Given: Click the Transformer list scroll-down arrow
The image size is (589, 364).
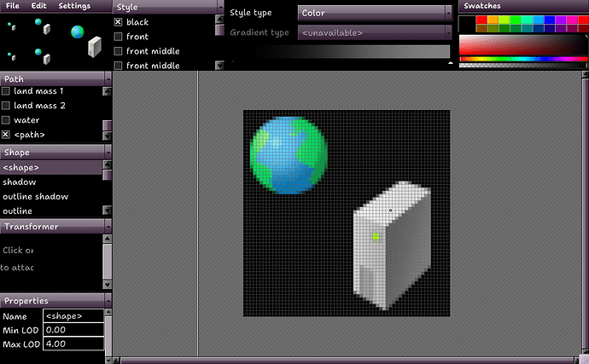Looking at the screenshot, I should (x=107, y=285).
